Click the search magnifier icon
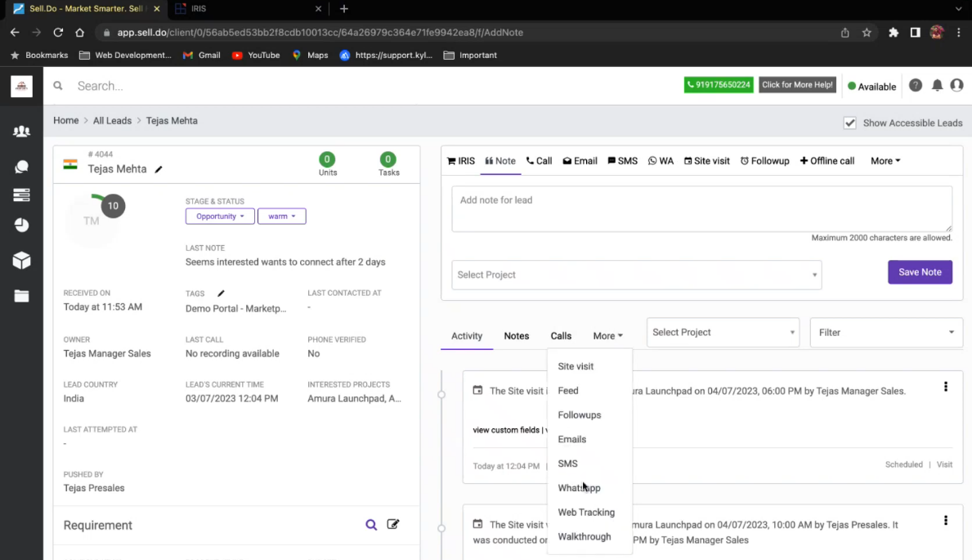The height and width of the screenshot is (560, 972). click(x=58, y=86)
